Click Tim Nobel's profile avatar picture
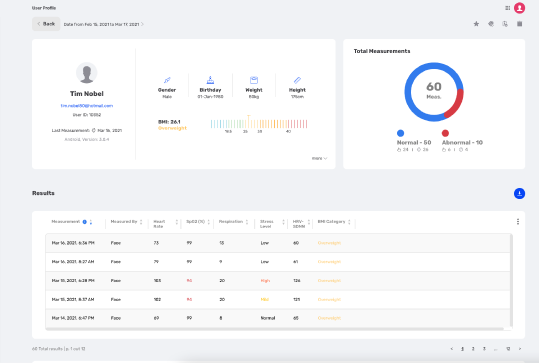Viewport: 539px width, 363px height. pyautogui.click(x=87, y=73)
